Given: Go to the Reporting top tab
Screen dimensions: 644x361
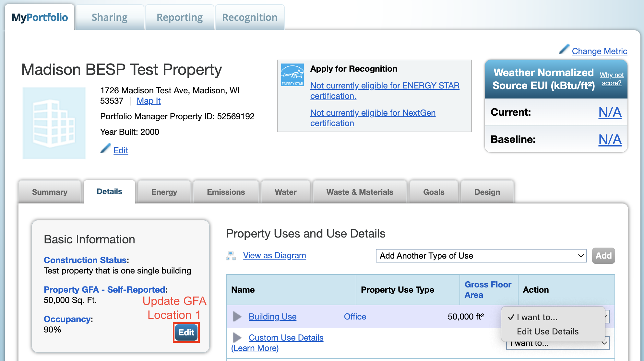Looking at the screenshot, I should click(x=179, y=17).
